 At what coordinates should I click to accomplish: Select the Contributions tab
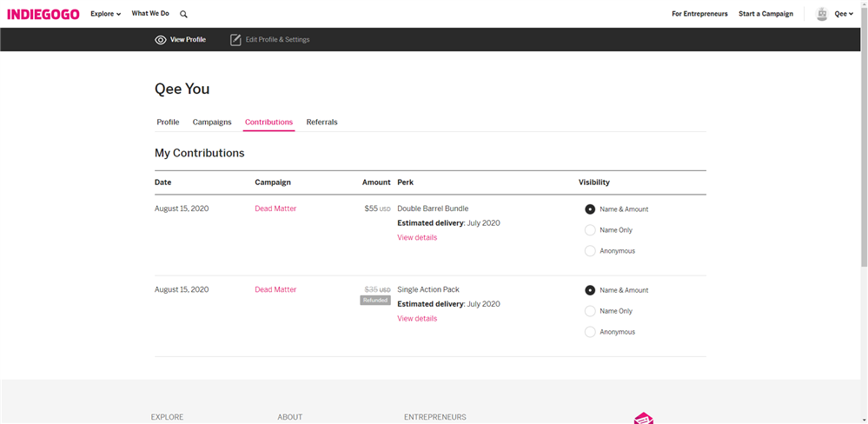269,123
